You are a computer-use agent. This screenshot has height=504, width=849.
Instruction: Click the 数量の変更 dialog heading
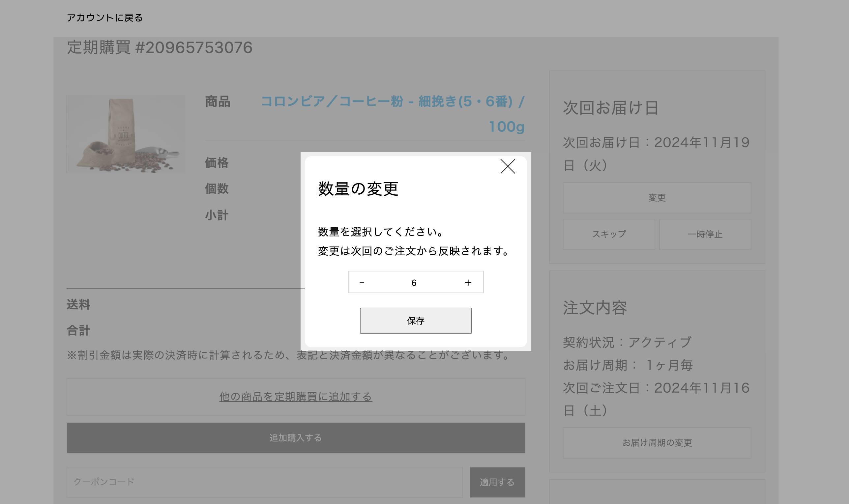tap(358, 189)
